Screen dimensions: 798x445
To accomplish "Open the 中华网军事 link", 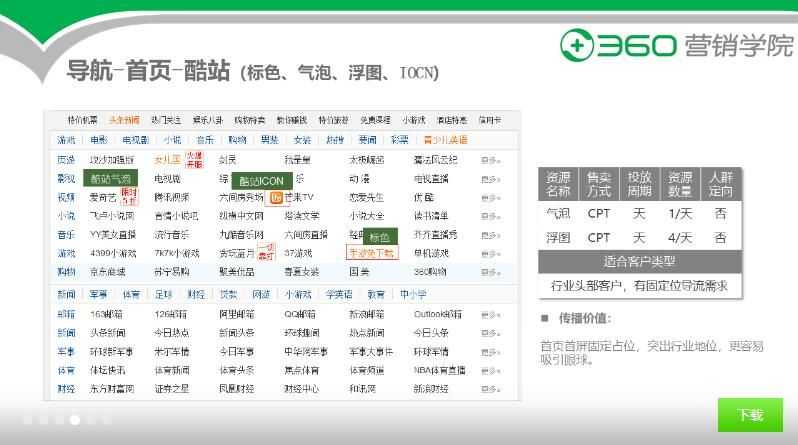I will (x=306, y=352).
